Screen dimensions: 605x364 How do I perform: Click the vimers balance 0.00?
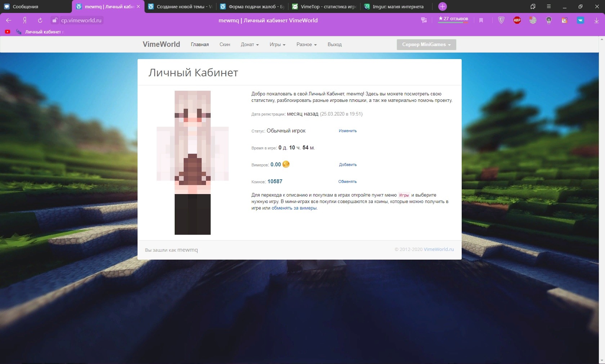[275, 165]
